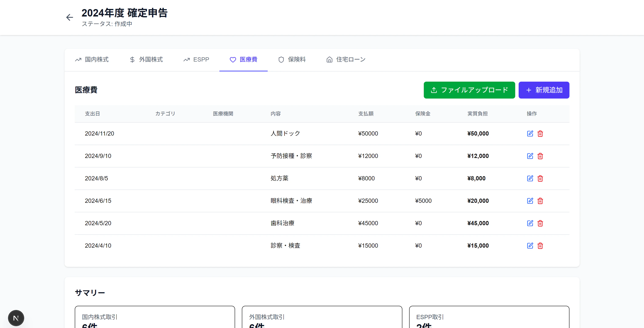Delete the 予防接種・診察 entry
644x328 pixels.
(x=540, y=156)
